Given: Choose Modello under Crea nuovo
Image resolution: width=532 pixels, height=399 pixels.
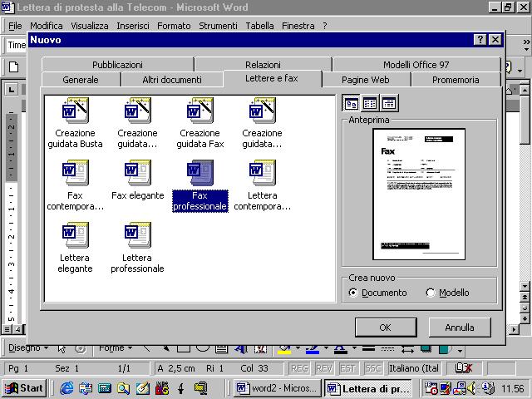Looking at the screenshot, I should (x=448, y=293).
